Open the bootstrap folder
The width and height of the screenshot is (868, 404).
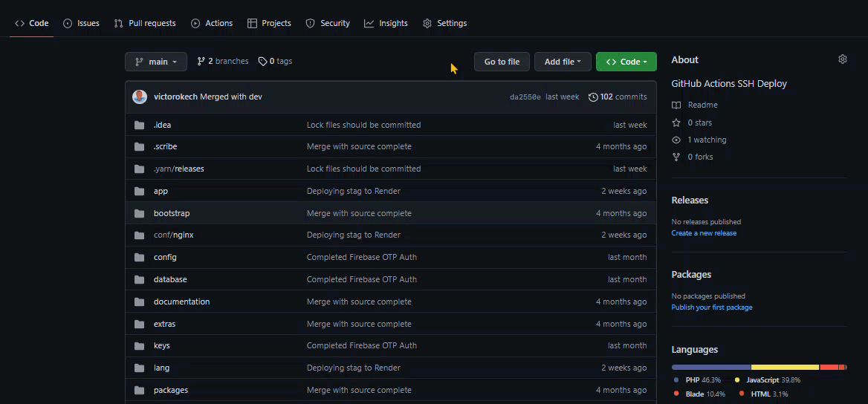(x=172, y=213)
